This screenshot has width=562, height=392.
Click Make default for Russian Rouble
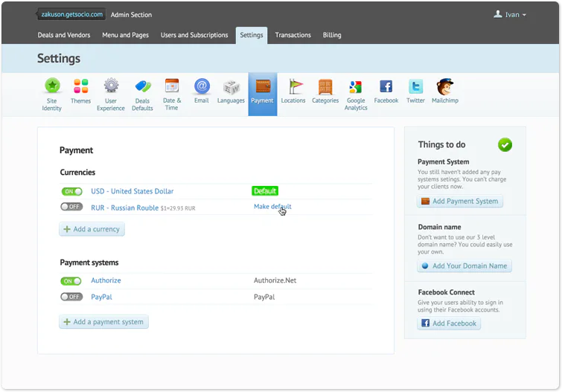[x=272, y=207]
